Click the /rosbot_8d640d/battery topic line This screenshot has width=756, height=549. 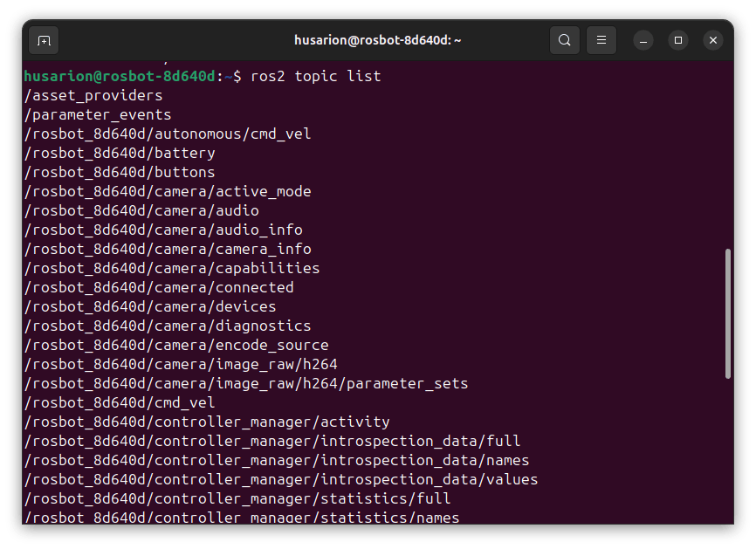120,154
